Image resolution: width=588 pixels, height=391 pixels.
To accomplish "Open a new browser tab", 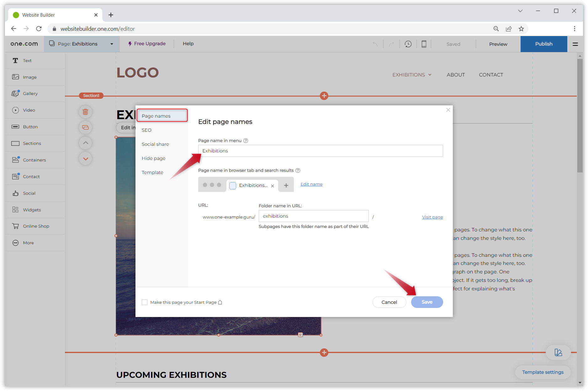I will click(x=111, y=15).
